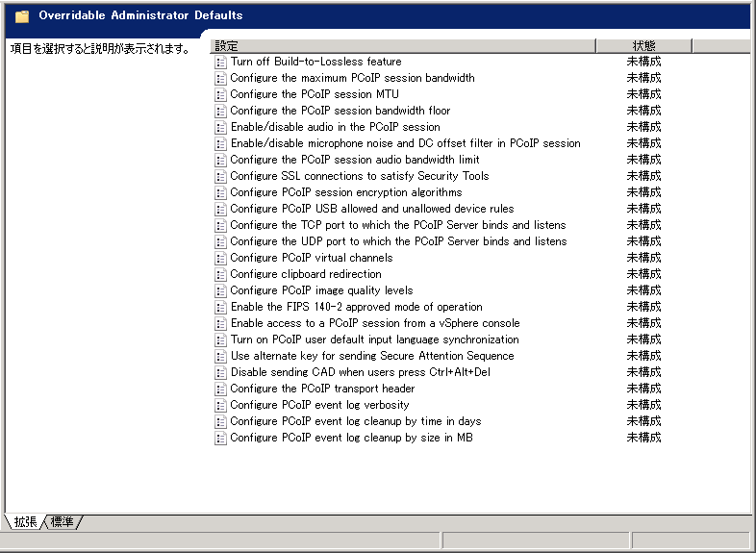Click icon for PCoIP transport header
This screenshot has height=553, width=756.
220,390
